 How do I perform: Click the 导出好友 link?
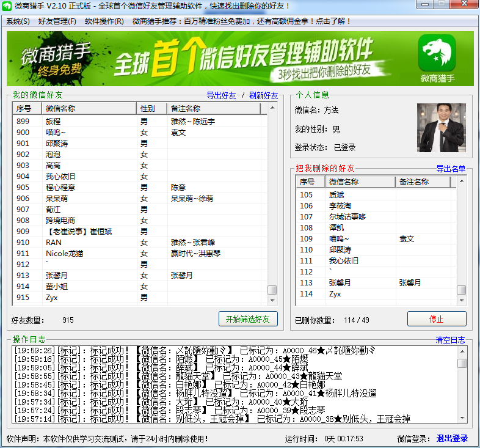[221, 95]
